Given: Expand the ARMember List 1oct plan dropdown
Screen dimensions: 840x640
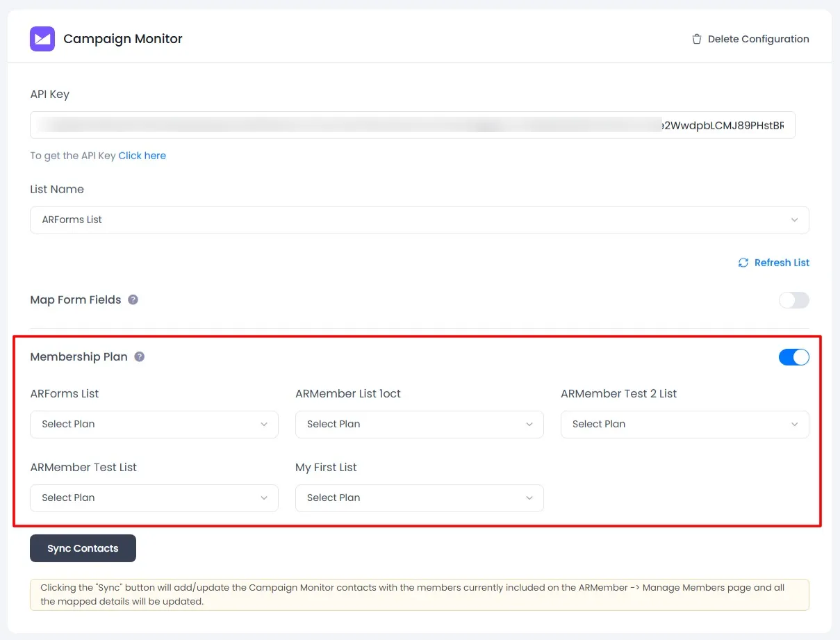Looking at the screenshot, I should (419, 425).
